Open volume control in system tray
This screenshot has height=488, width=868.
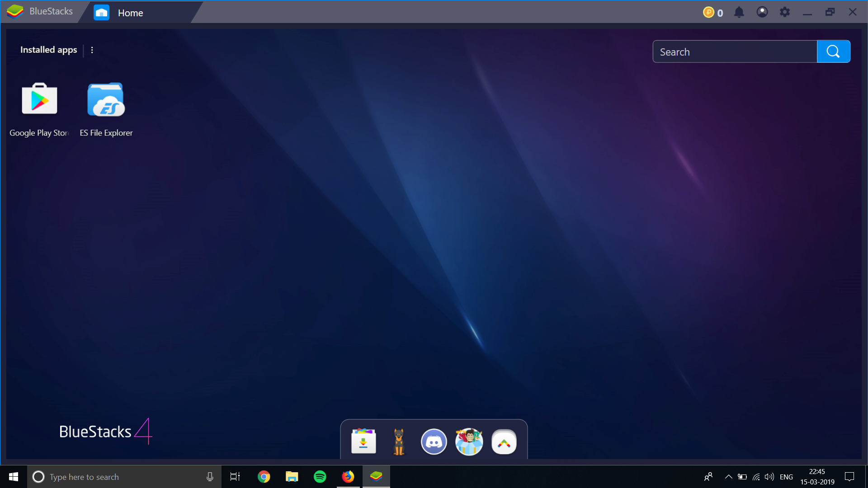tap(769, 477)
